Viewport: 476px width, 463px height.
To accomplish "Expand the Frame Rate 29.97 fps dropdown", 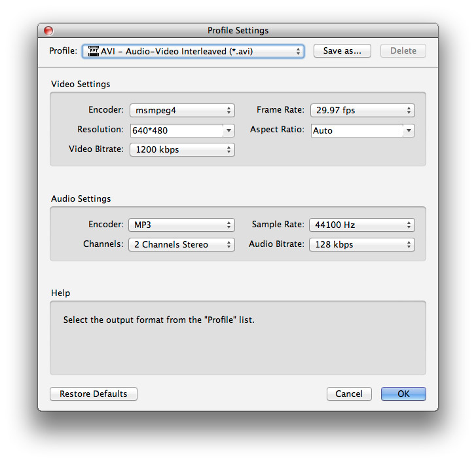I will pyautogui.click(x=362, y=111).
